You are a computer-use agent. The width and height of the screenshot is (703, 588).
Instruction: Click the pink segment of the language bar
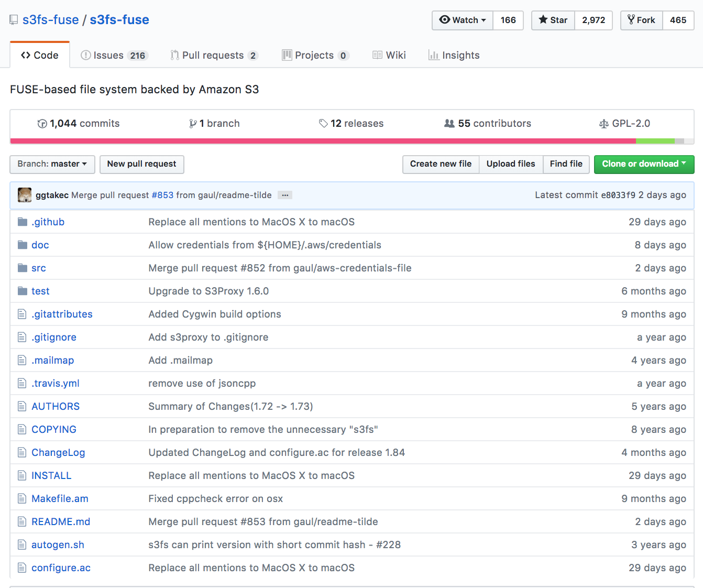point(323,141)
